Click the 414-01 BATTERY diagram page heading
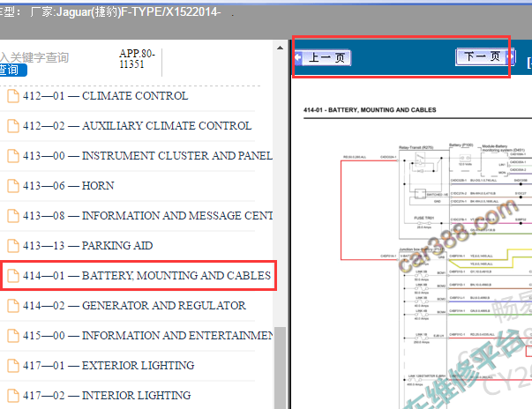The height and width of the screenshot is (409, 532). pyautogui.click(x=370, y=110)
